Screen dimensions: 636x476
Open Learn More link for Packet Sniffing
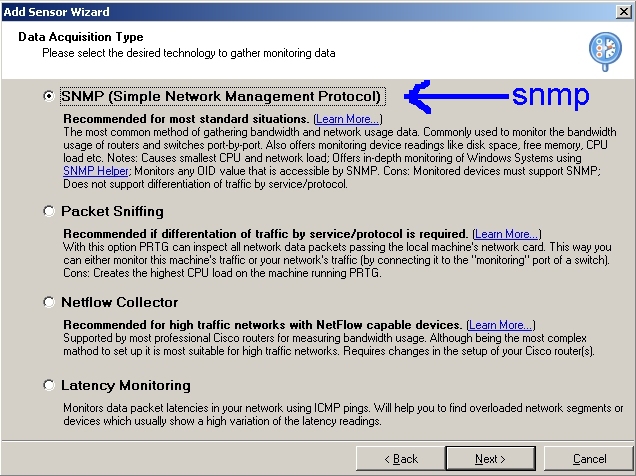point(506,234)
